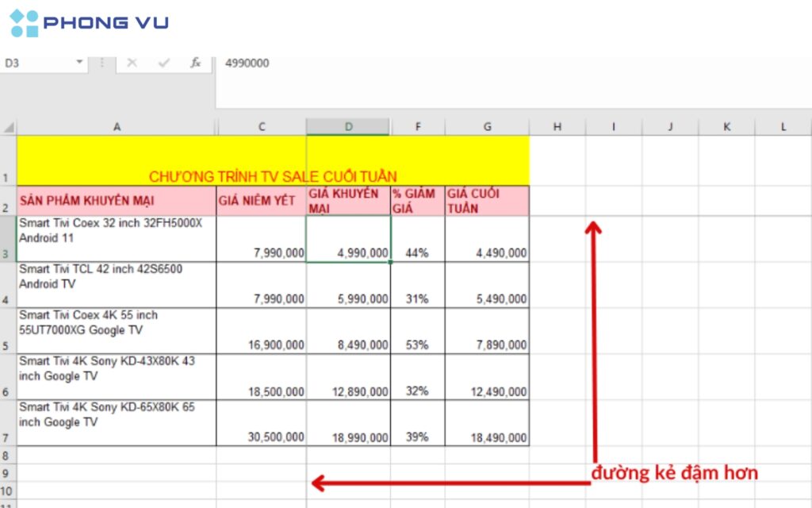Image resolution: width=812 pixels, height=508 pixels.
Task: Click cell Smart Tivi Coex 4K 55 inch
Action: pyautogui.click(x=117, y=331)
